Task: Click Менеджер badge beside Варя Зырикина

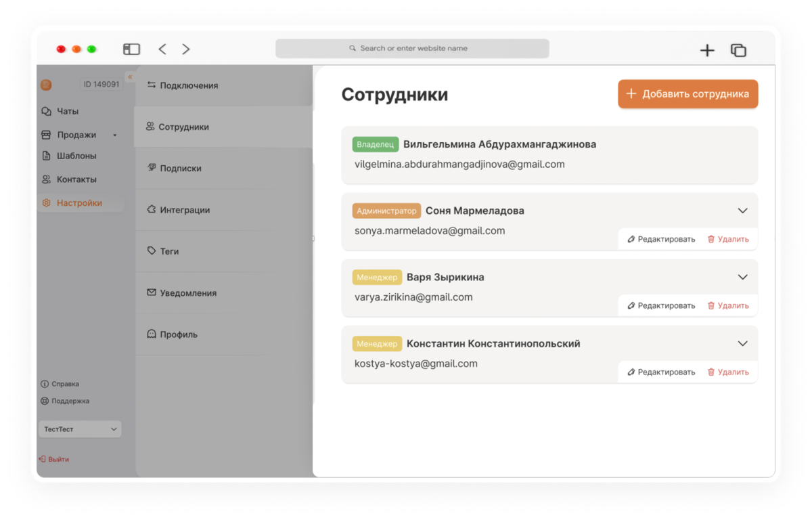Action: pyautogui.click(x=377, y=277)
